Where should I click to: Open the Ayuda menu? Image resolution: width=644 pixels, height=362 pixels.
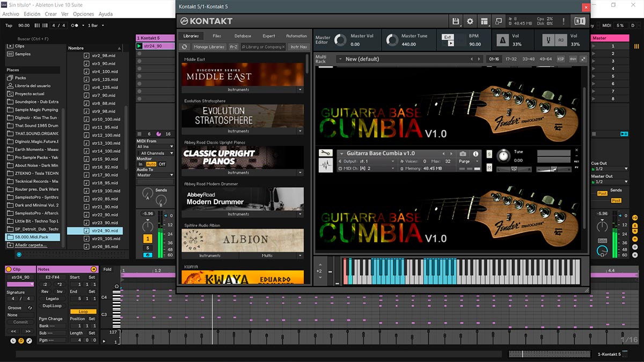[106, 14]
